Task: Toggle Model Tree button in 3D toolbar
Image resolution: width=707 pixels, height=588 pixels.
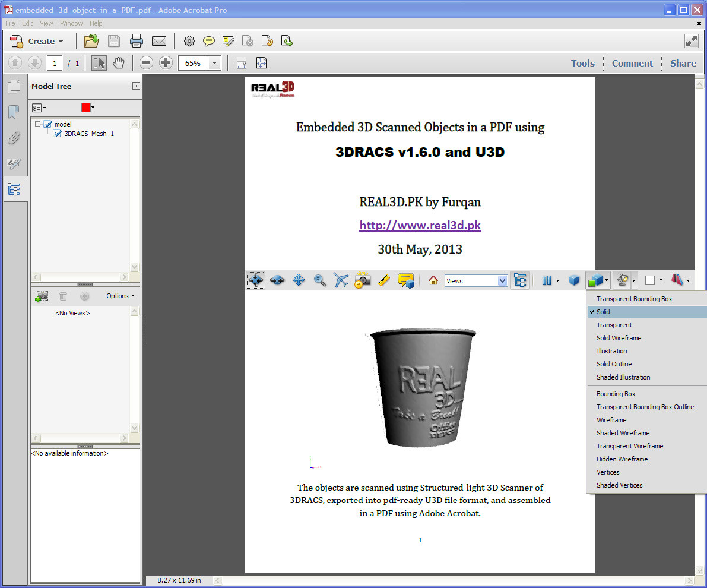Action: (520, 280)
